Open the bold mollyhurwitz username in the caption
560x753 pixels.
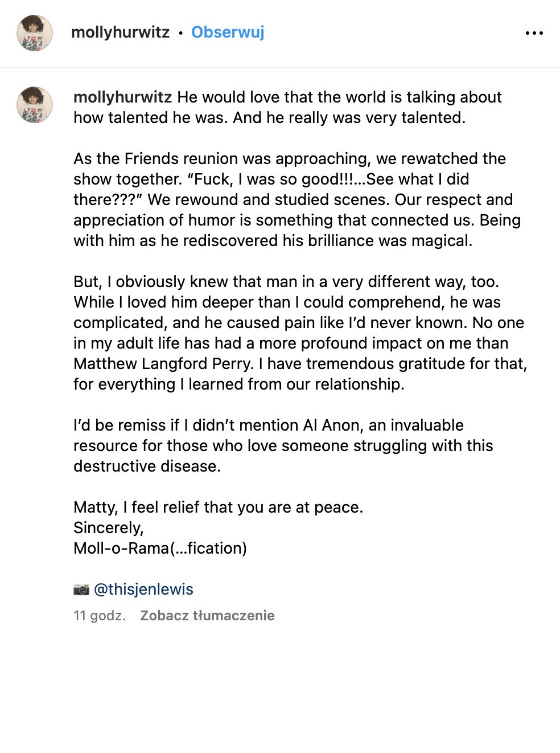pos(122,97)
